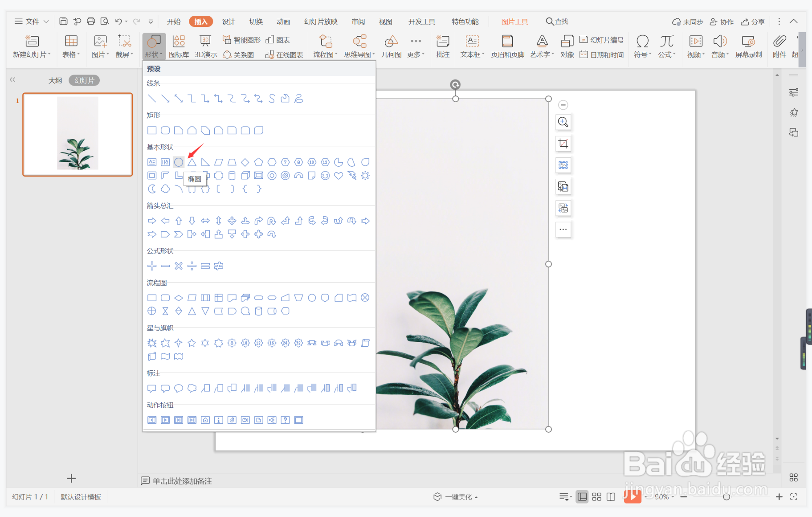Screen dimensions: 812x517
Task: Click the picture rotation handle
Action: pos(455,85)
